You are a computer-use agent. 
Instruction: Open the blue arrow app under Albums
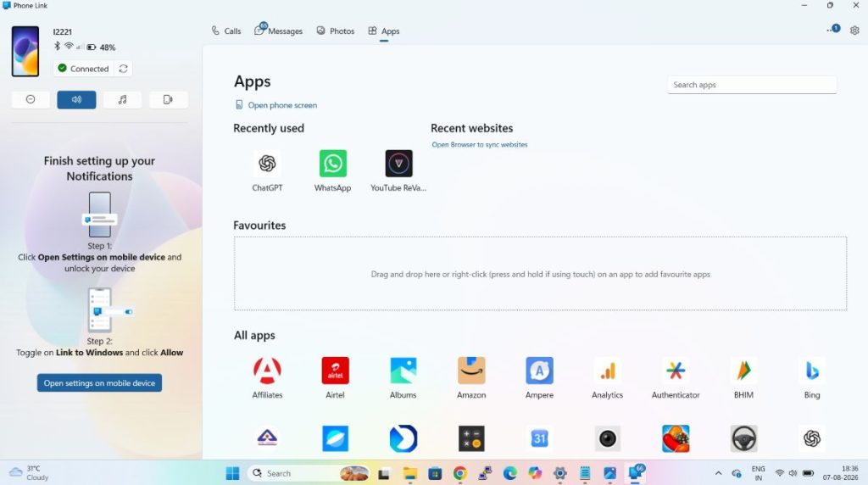point(403,438)
